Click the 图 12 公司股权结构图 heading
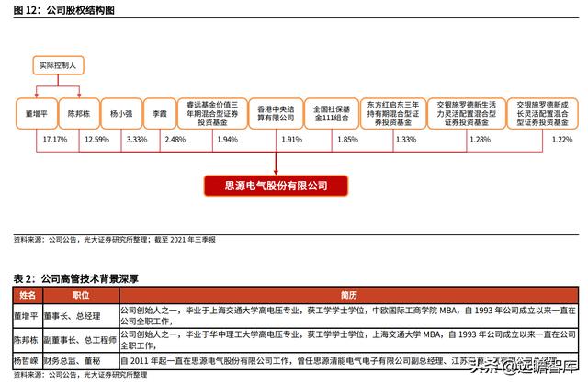Viewport: 588px width, 385px height. (63, 10)
